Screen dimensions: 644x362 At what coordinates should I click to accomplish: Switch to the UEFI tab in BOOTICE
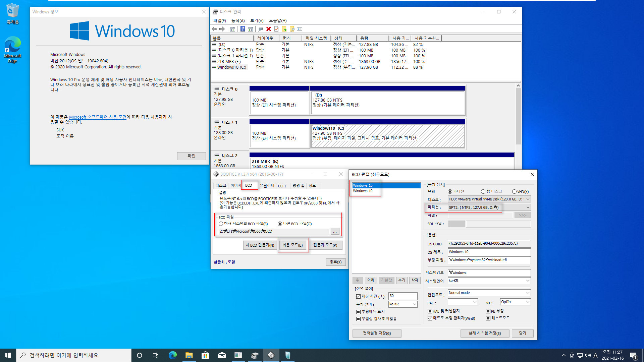(282, 186)
